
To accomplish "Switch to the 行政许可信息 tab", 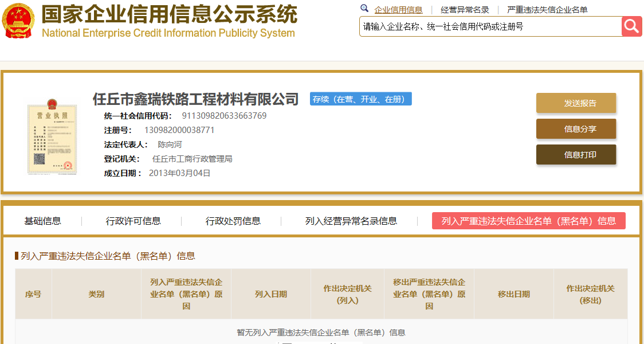I will [x=133, y=221].
